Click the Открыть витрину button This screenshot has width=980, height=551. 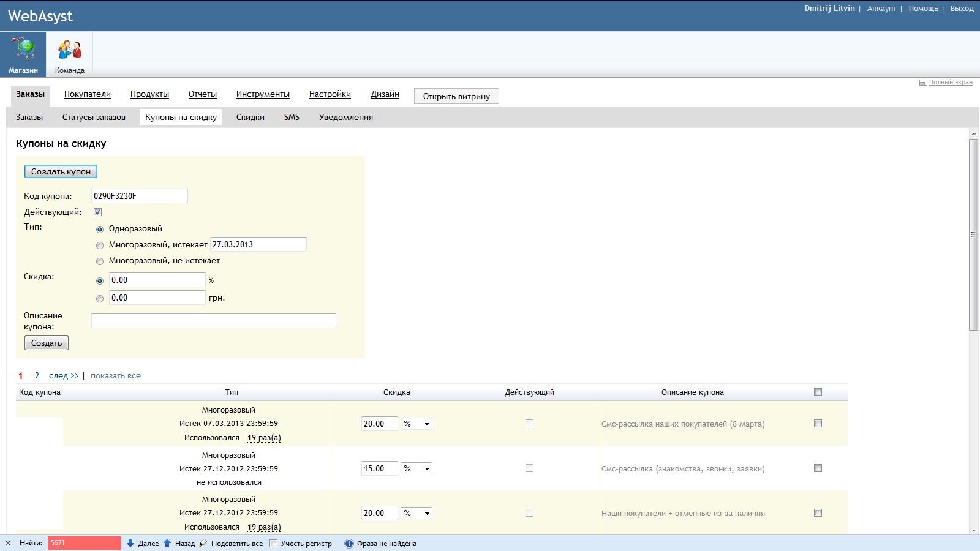point(456,96)
